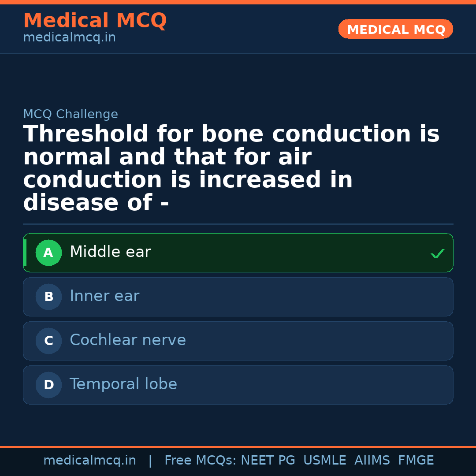Select the 'Middle ear' answer option

238,253
